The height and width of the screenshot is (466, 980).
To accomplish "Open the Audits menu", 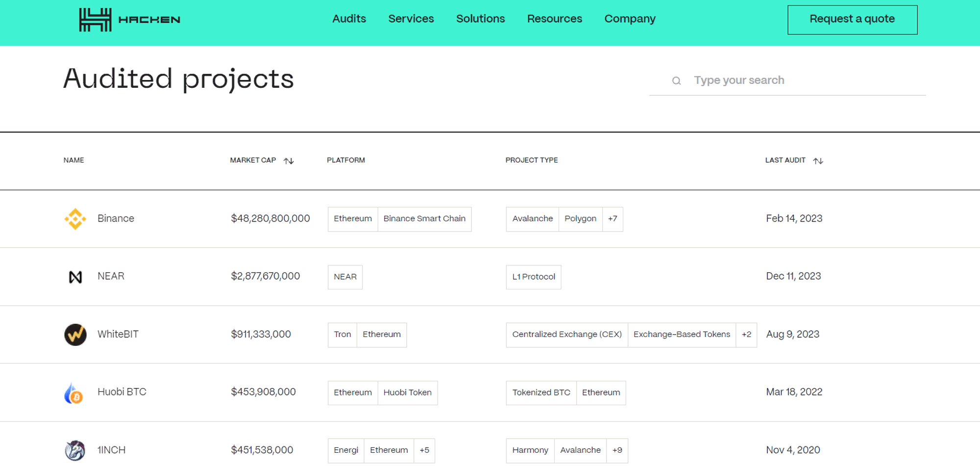I will tap(349, 19).
